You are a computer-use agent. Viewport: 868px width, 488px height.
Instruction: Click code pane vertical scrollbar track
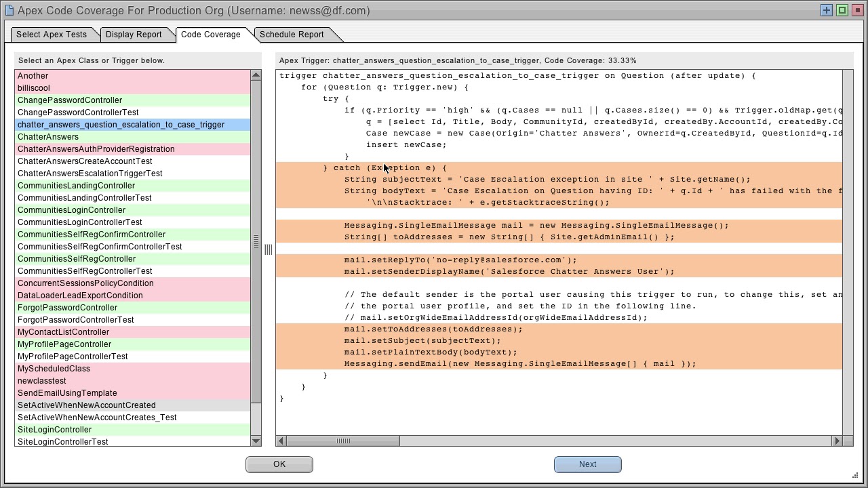pyautogui.click(x=848, y=252)
